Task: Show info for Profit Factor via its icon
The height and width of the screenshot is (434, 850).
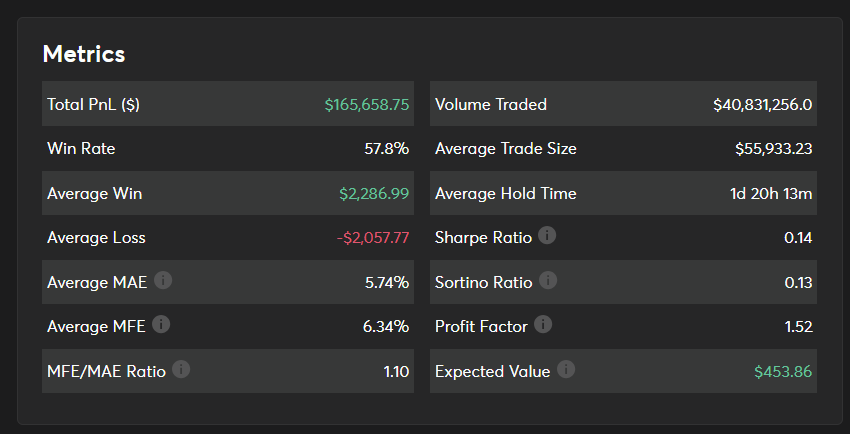Action: [x=543, y=325]
